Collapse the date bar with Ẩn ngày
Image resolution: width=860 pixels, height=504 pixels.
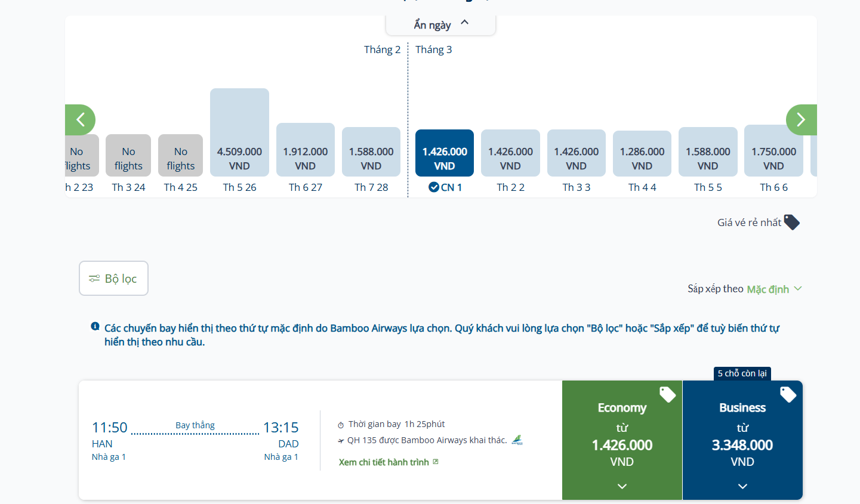[x=440, y=24]
